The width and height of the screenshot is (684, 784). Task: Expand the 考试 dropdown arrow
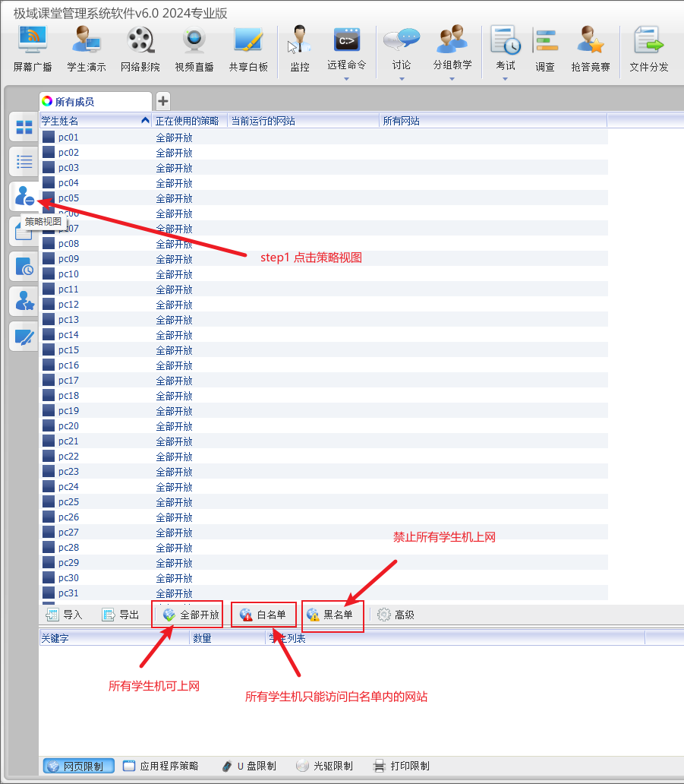click(x=506, y=78)
